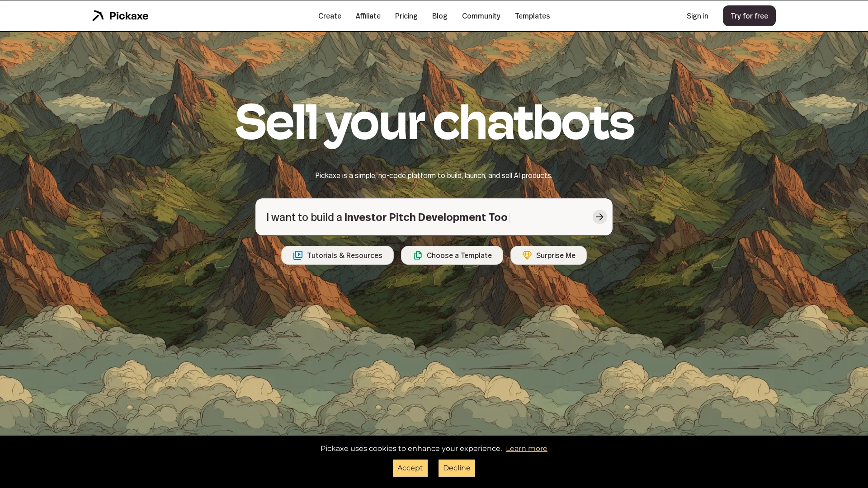This screenshot has width=868, height=488.
Task: Go to the Affiliate page
Action: click(x=368, y=16)
